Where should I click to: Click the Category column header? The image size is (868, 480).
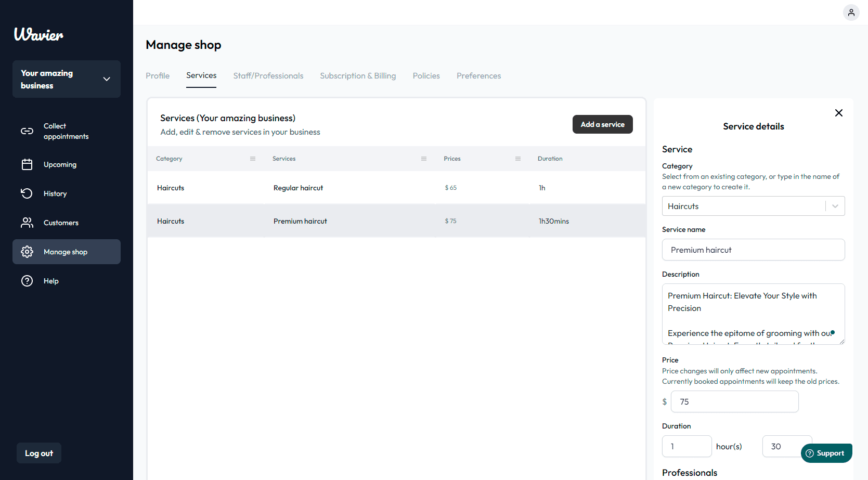click(x=169, y=159)
